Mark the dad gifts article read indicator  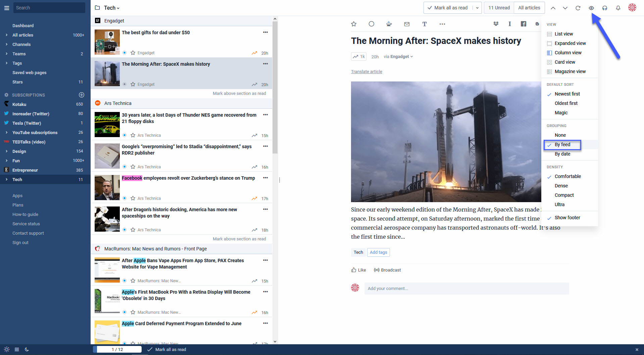pos(125,53)
